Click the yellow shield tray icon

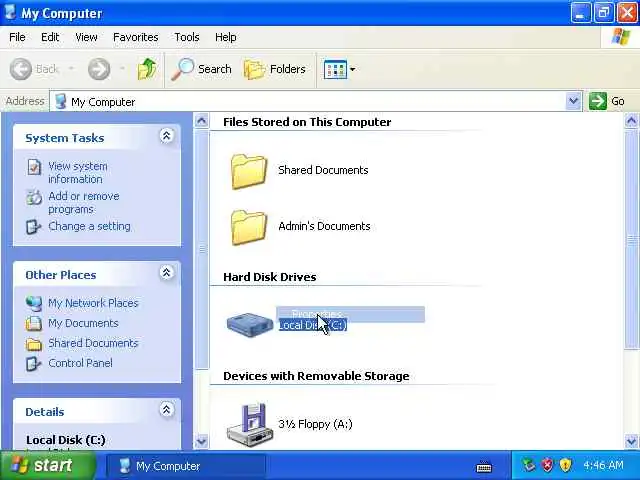click(x=565, y=465)
